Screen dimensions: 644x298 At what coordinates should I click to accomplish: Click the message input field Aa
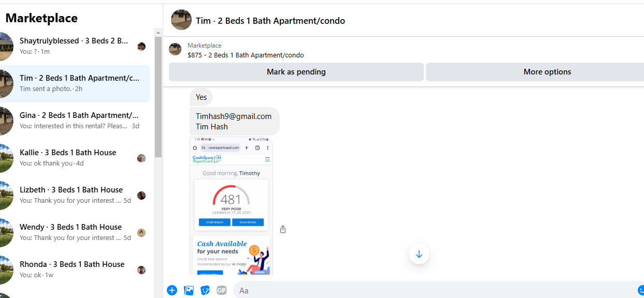tap(434, 290)
